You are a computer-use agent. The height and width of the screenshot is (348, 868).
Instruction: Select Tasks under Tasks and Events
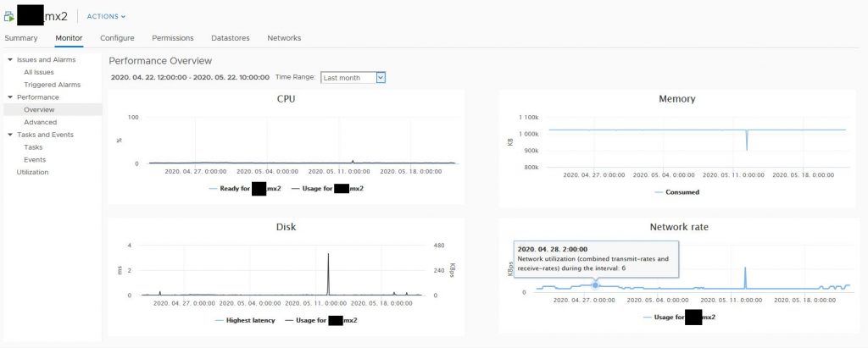pos(33,147)
